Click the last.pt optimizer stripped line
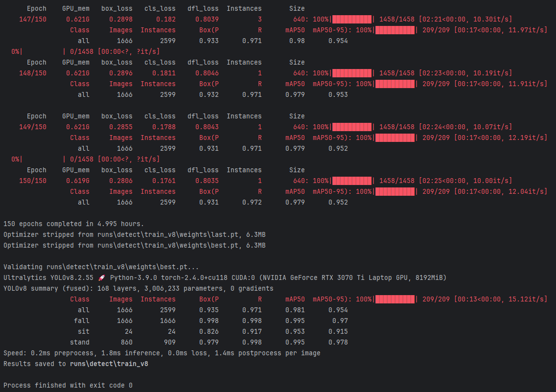The width and height of the screenshot is (556, 392). [x=135, y=234]
